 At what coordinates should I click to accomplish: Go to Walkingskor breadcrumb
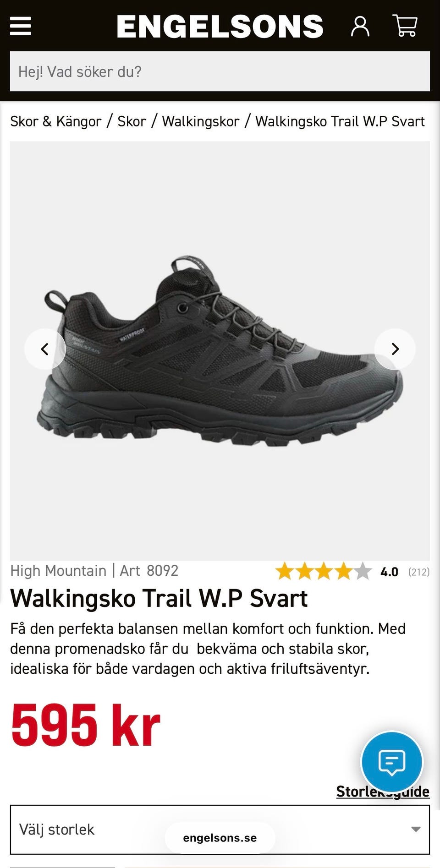(201, 121)
